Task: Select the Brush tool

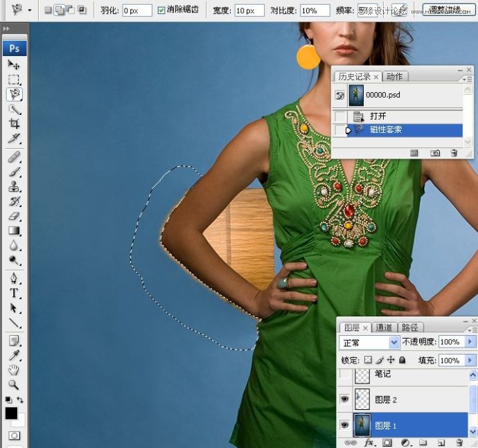Action: (x=14, y=172)
